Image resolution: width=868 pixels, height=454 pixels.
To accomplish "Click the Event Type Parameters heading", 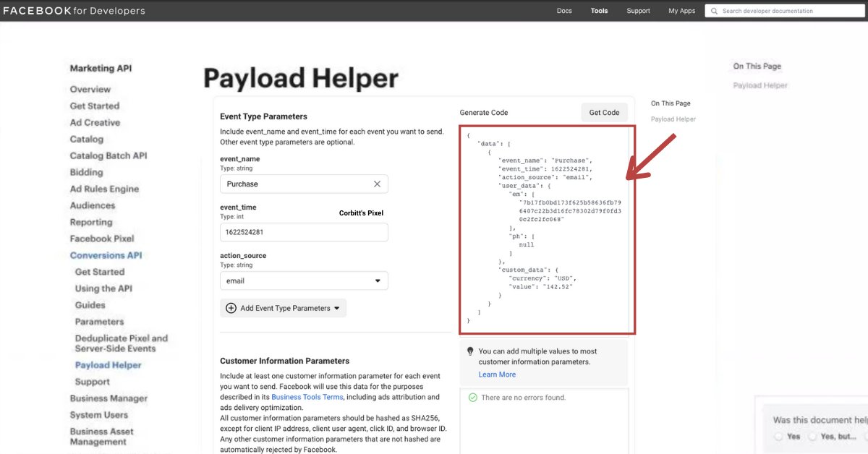I will tap(263, 116).
